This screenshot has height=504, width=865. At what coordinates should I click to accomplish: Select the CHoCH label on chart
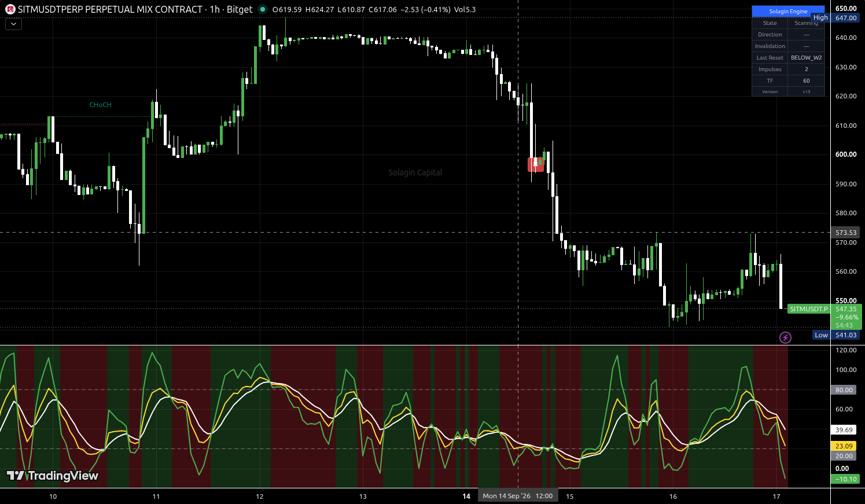click(x=100, y=105)
